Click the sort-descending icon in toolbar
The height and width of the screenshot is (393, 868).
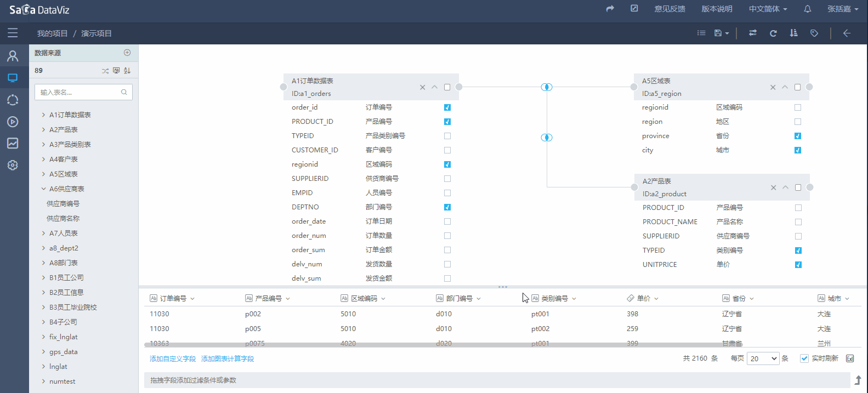coord(793,33)
